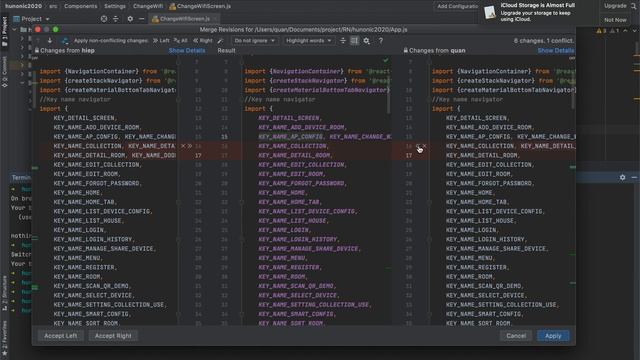The width and height of the screenshot is (640, 360).
Task: Click the expand/collapse all icon in Project panel
Action: click(116, 19)
